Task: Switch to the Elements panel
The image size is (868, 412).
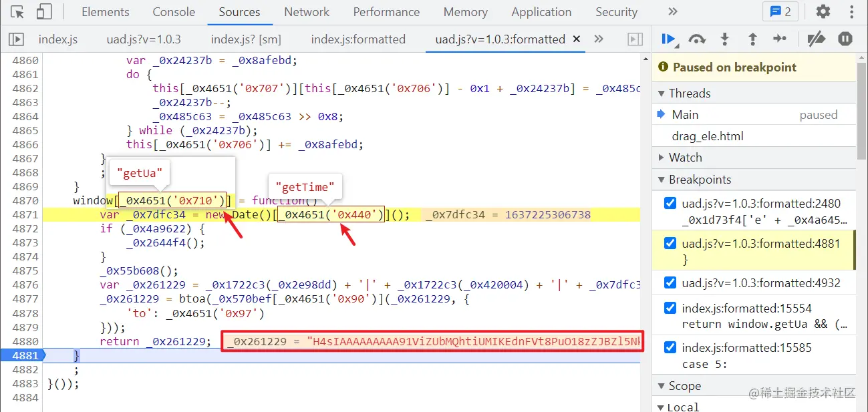Action: 106,12
